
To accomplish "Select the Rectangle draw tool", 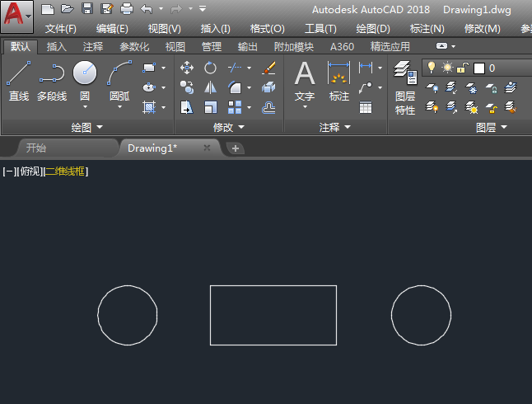I will pyautogui.click(x=149, y=68).
